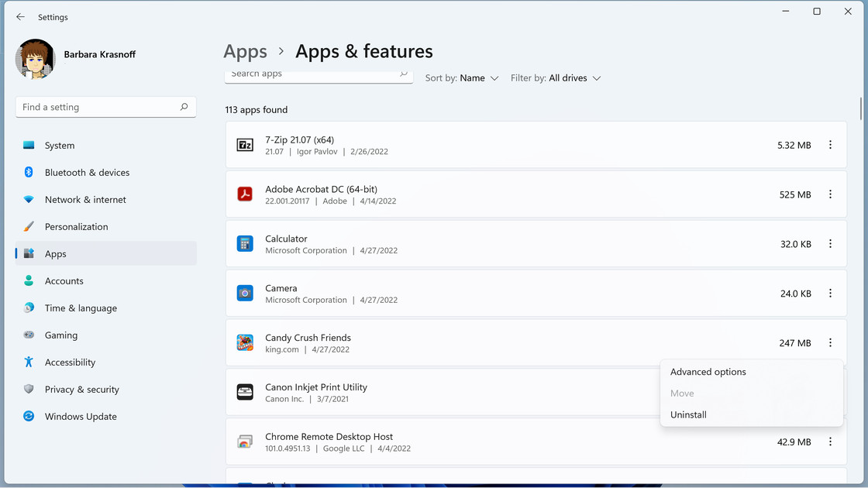868x488 pixels.
Task: Open the System settings category
Action: pyautogui.click(x=105, y=145)
